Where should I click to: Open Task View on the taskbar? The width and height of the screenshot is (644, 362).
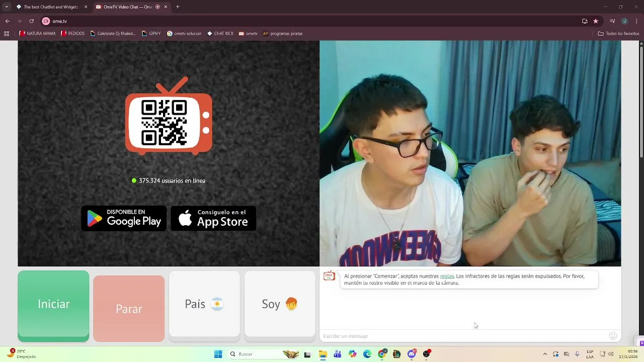[307, 354]
